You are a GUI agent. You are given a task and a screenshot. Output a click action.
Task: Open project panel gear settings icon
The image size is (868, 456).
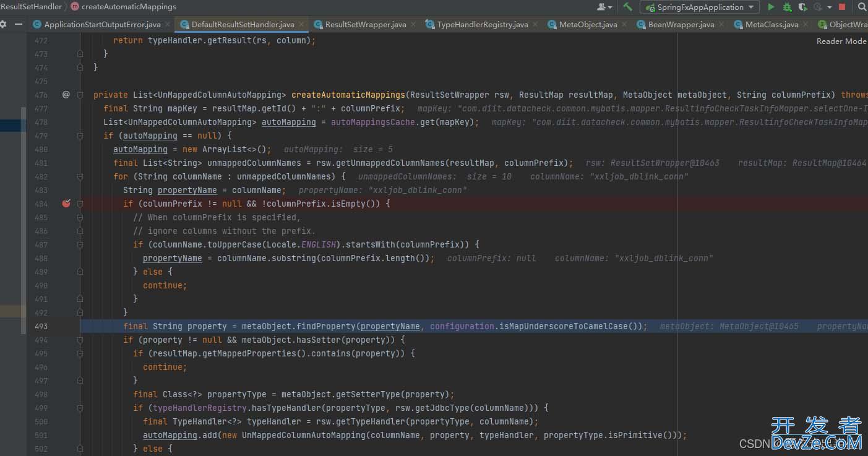3,24
